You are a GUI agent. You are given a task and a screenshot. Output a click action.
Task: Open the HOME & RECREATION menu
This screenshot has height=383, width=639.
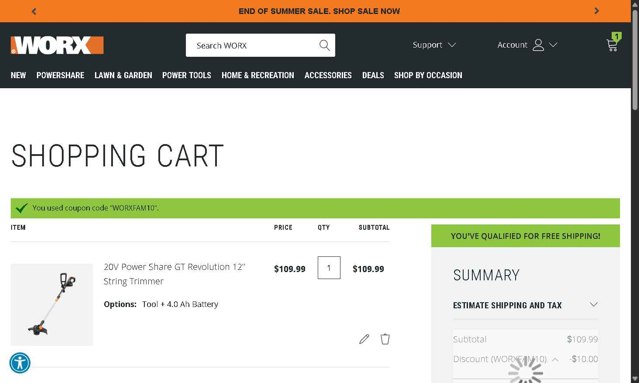coord(258,75)
